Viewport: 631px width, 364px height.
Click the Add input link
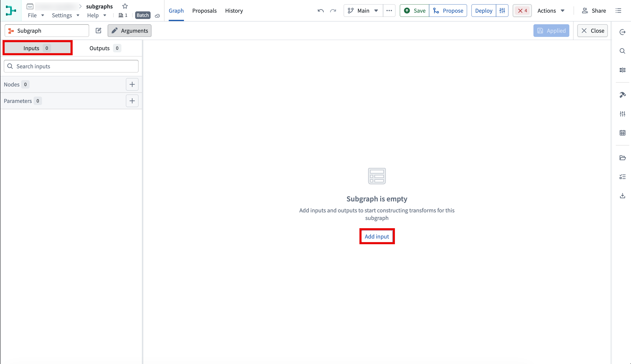377,236
